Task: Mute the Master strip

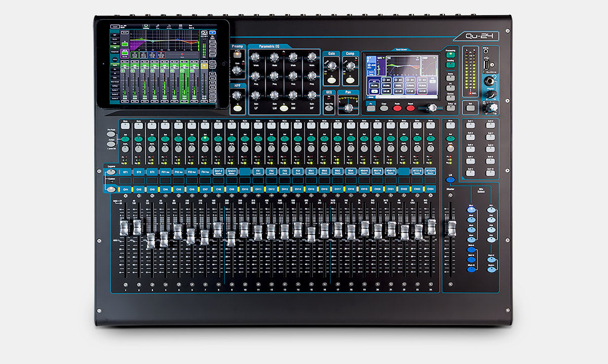Action: point(450,126)
